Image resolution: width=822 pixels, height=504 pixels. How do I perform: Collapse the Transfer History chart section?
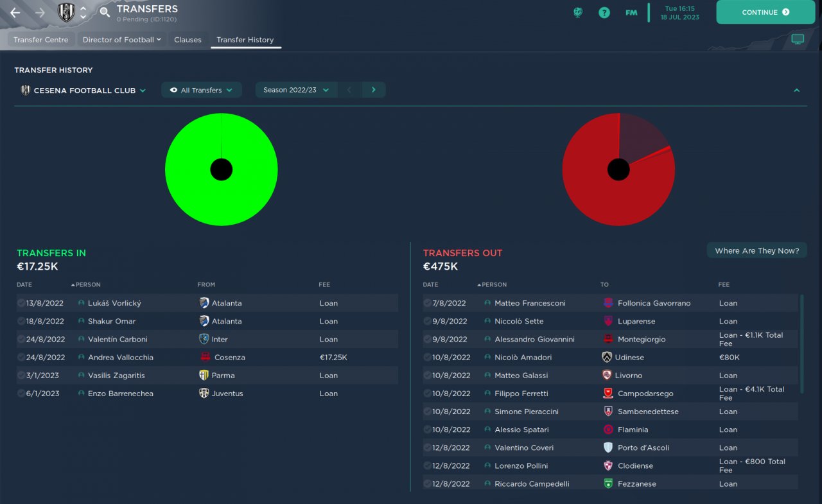pyautogui.click(x=796, y=91)
